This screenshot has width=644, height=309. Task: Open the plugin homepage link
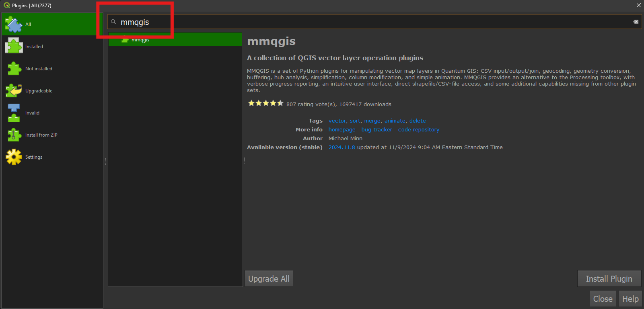pyautogui.click(x=342, y=129)
